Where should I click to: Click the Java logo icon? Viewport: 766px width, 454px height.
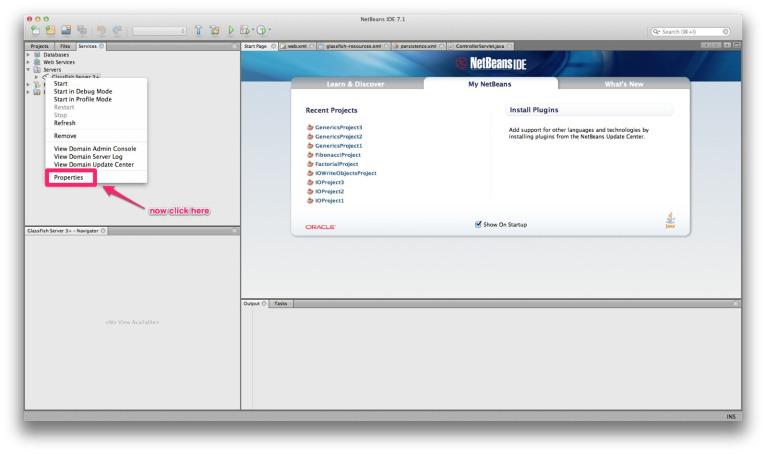(x=670, y=220)
